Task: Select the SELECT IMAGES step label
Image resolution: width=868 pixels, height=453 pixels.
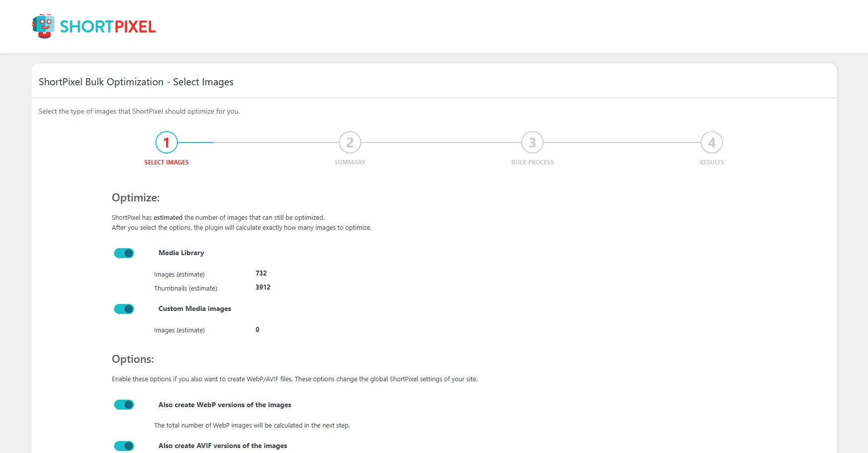Action: 166,162
